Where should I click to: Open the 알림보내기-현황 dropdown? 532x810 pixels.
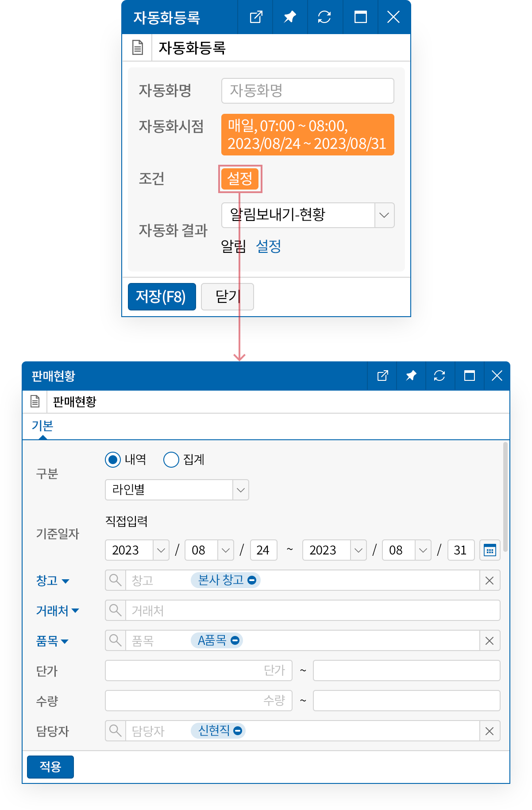pos(384,215)
